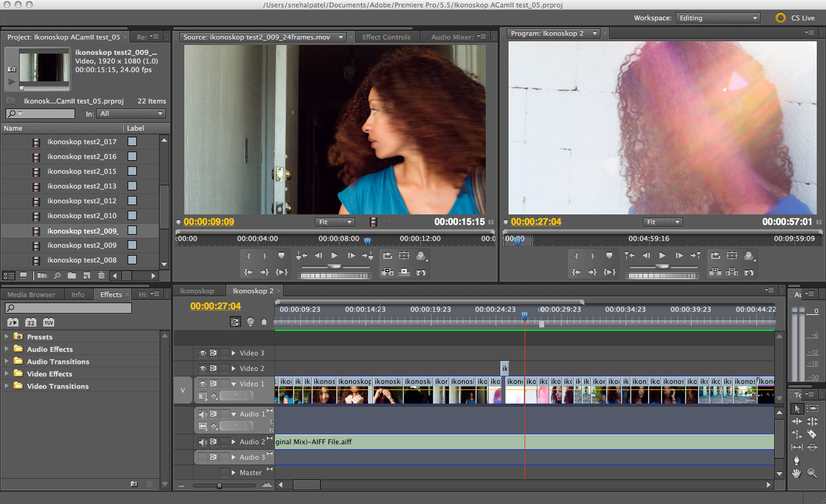
Task: Click CS Live button
Action: coord(795,18)
